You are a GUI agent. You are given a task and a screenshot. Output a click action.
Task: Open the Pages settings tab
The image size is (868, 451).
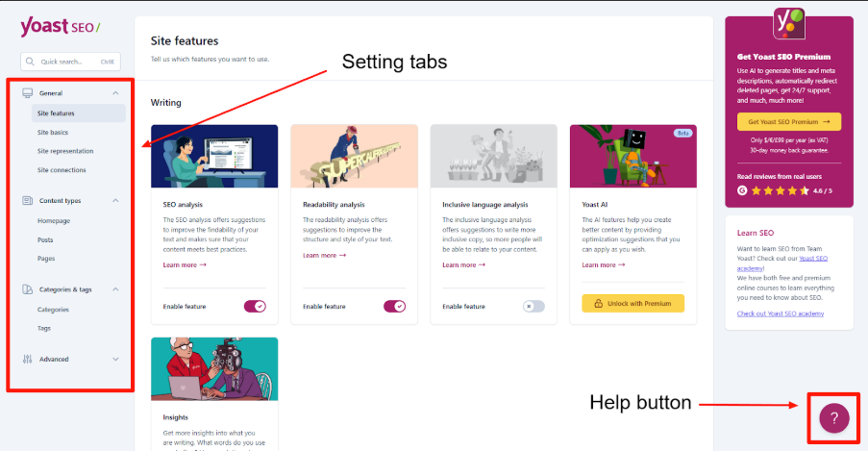[46, 259]
